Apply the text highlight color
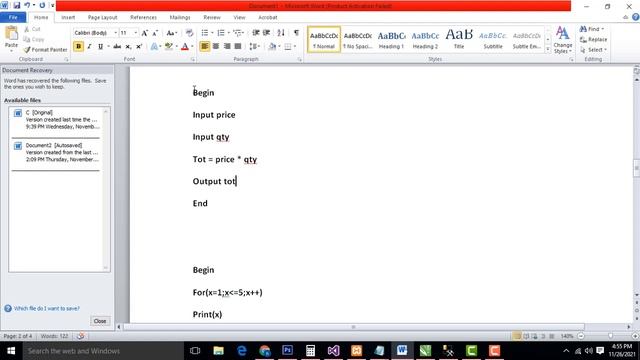The image size is (640, 360). point(168,47)
